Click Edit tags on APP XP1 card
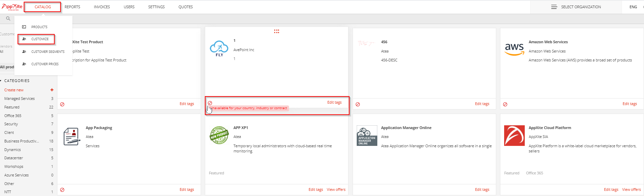 click(x=316, y=189)
